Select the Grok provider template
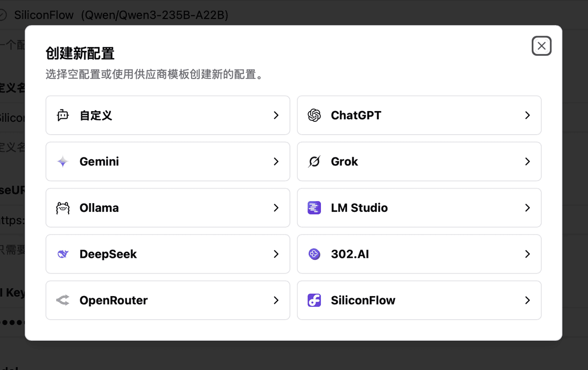This screenshot has height=370, width=588. (344, 162)
